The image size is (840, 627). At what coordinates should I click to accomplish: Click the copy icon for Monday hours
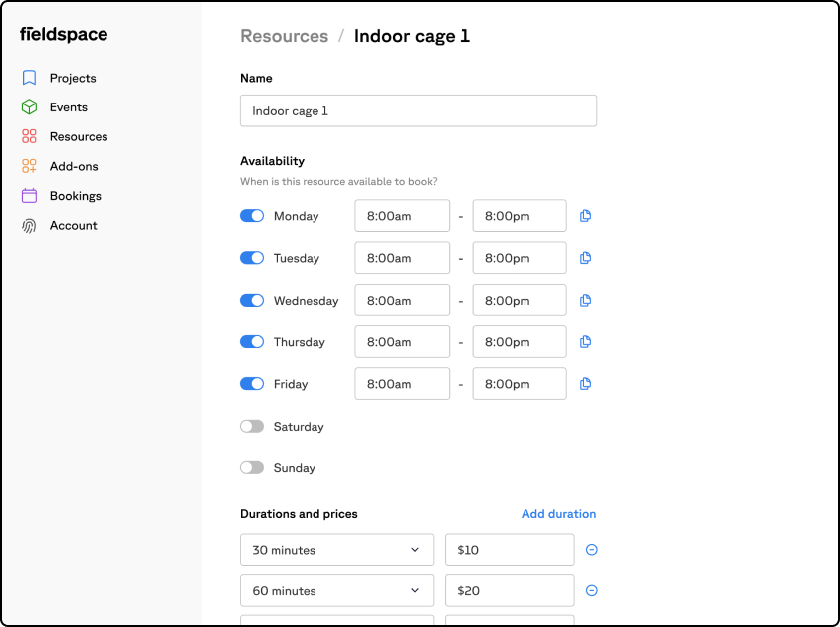(x=585, y=216)
